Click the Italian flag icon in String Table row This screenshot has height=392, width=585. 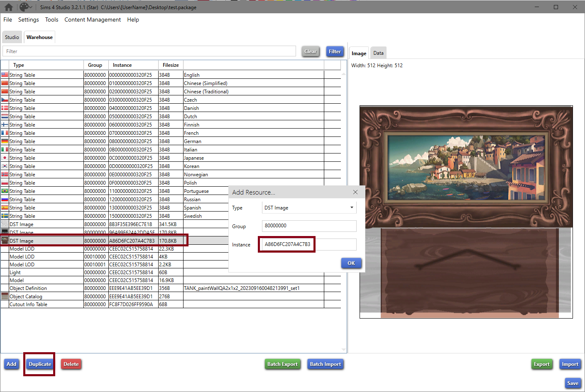point(5,150)
